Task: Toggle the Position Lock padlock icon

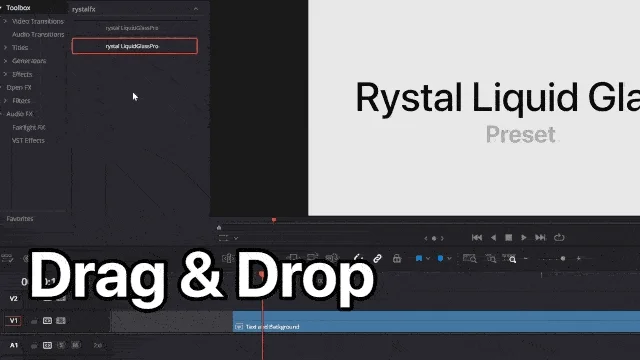Action: [397, 258]
